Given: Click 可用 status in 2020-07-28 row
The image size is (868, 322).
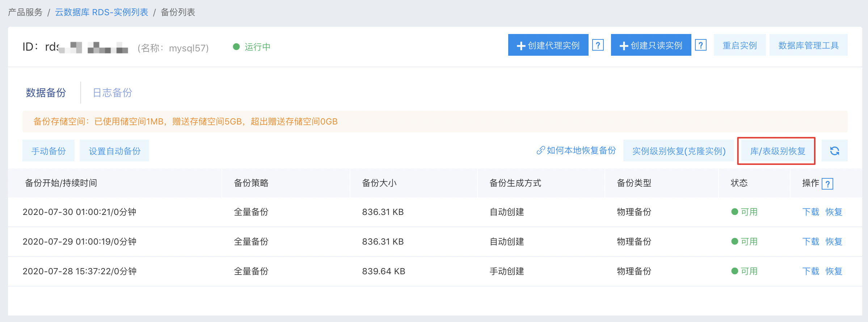Looking at the screenshot, I should click(744, 271).
